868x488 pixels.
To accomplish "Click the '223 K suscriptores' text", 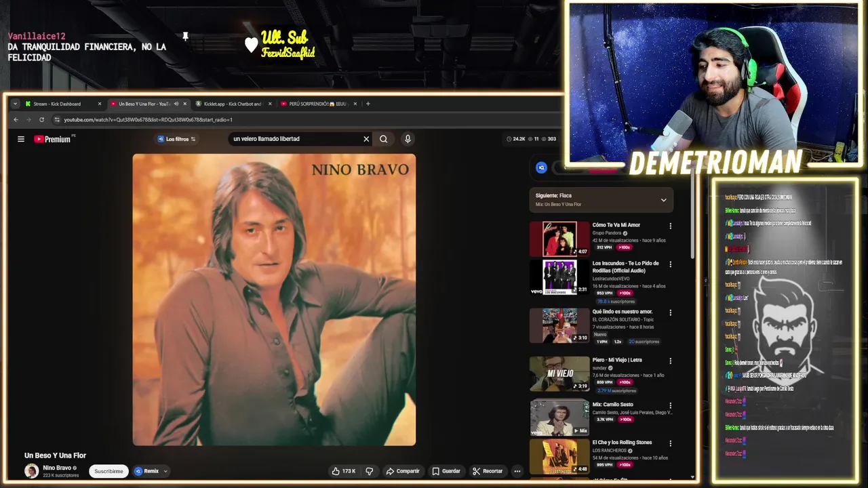I will [61, 476].
